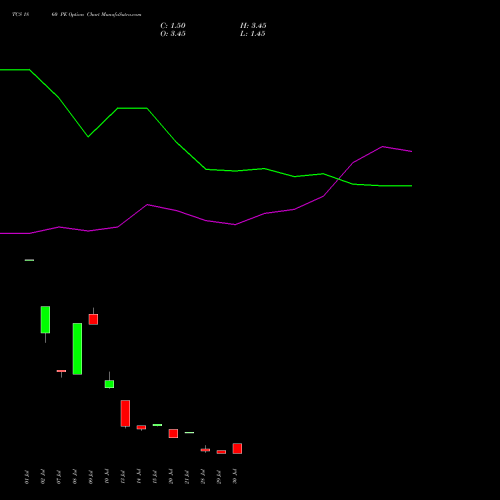The height and width of the screenshot is (500, 500).
Task: Click the last red candle above 30 Jul
Action: click(237, 448)
